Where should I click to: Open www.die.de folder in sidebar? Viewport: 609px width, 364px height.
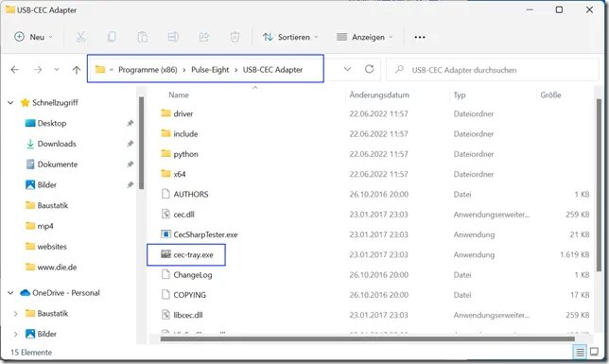(x=57, y=268)
